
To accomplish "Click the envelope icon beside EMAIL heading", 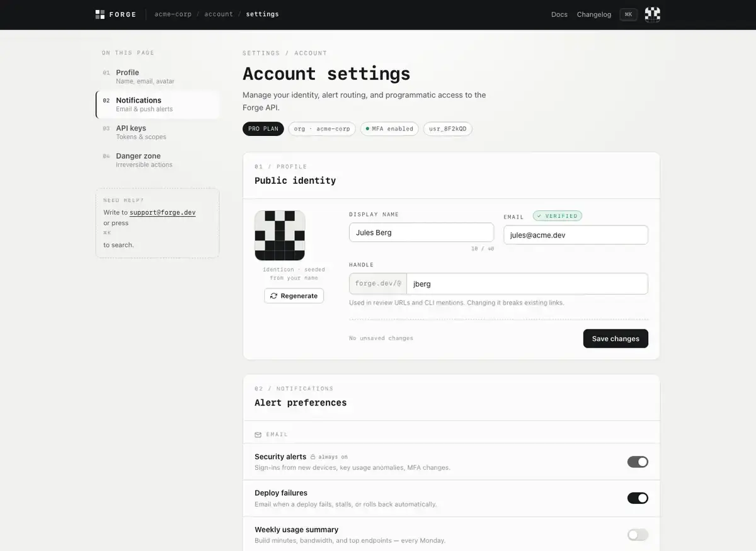I will 258,435.
